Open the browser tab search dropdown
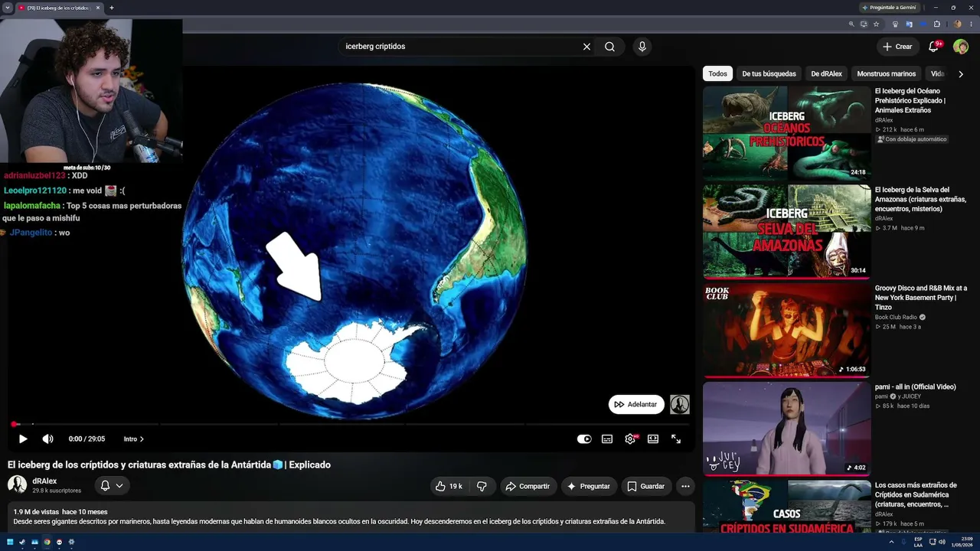 tap(7, 8)
